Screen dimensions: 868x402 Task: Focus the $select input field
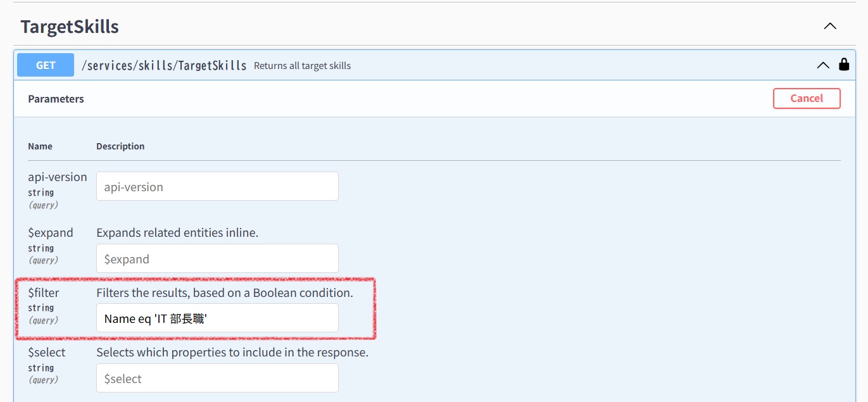[217, 378]
